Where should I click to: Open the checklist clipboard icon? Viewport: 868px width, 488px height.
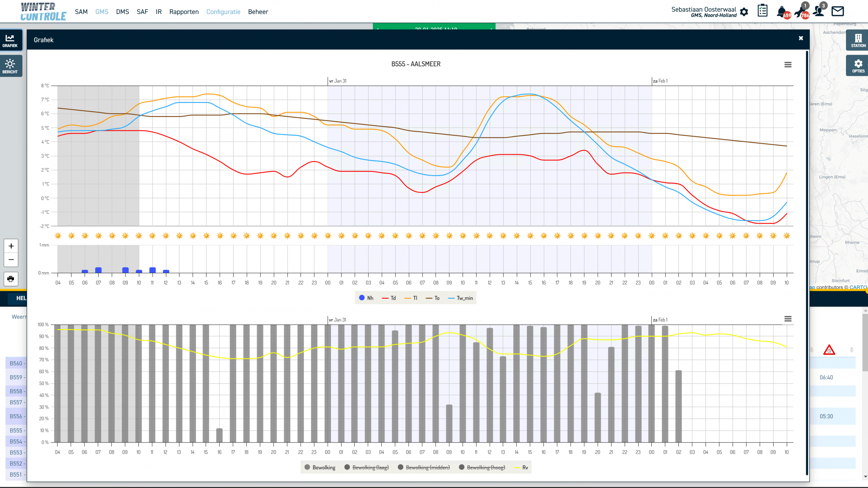[763, 11]
